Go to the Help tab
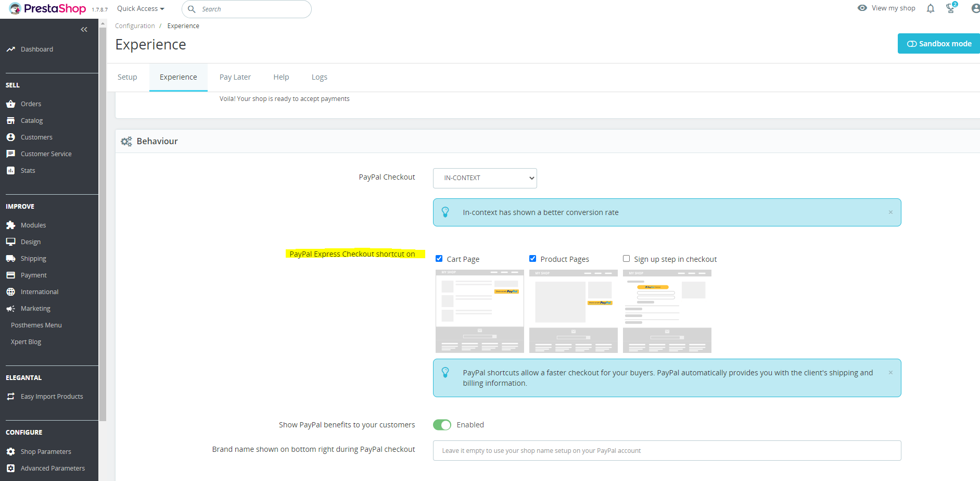Viewport: 980px width, 481px height. pyautogui.click(x=281, y=77)
